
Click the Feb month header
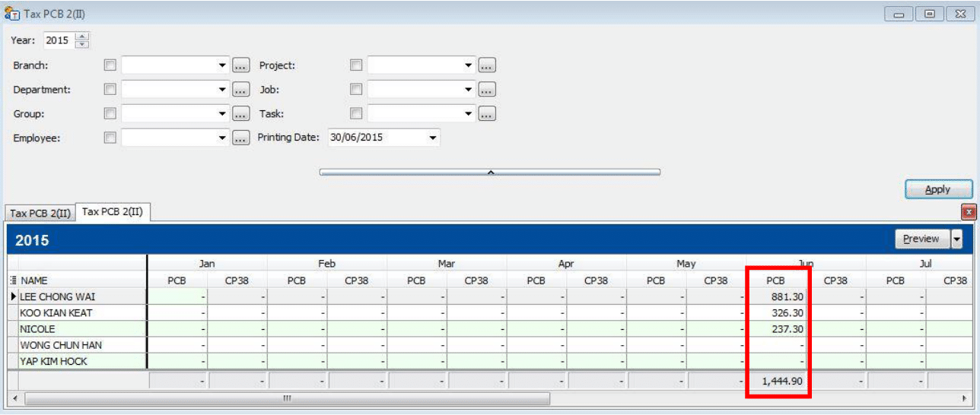[327, 264]
